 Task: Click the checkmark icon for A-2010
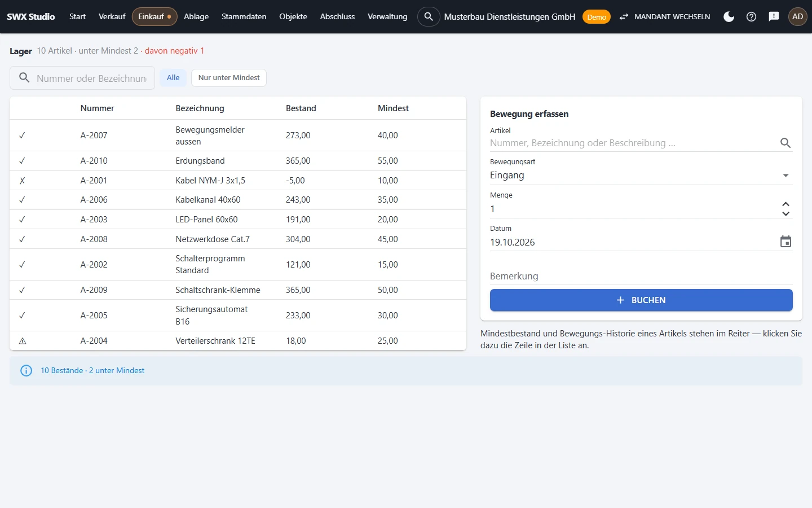[23, 161]
